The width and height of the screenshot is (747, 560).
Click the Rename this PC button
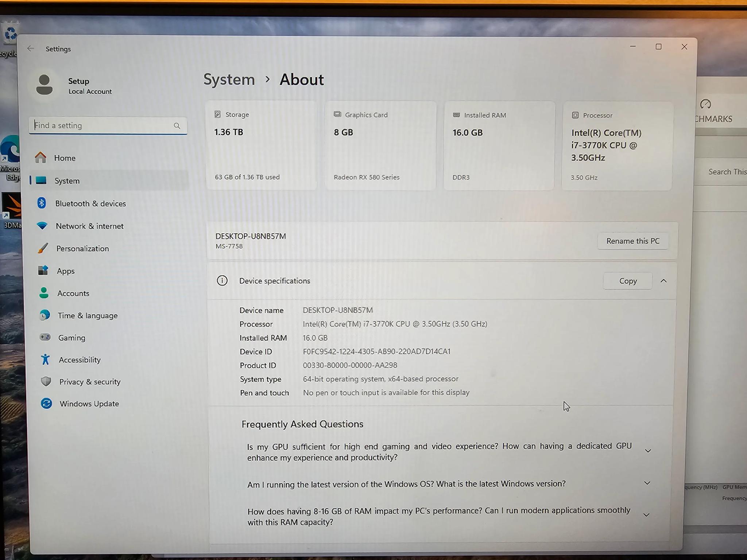tap(633, 241)
